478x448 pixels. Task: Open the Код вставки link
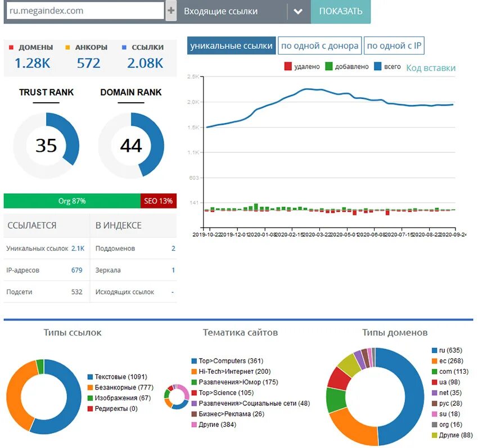click(431, 67)
